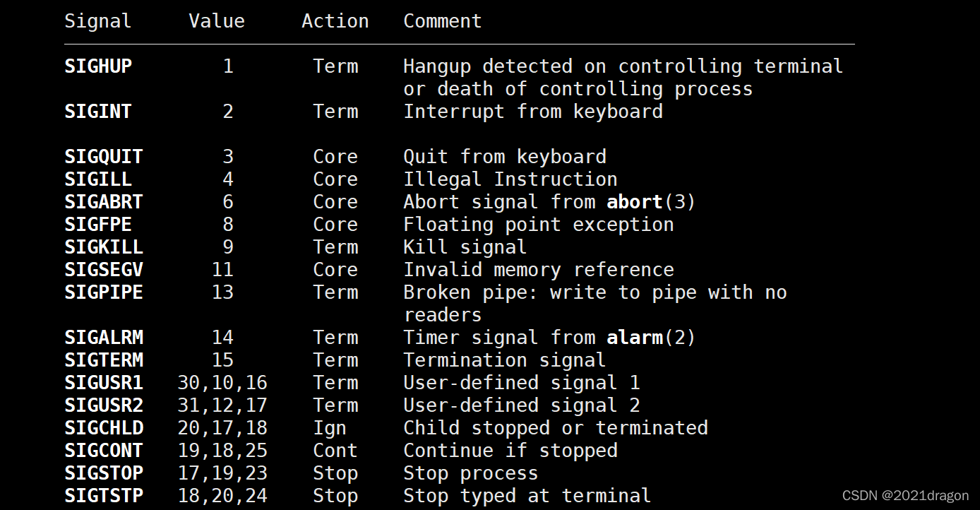This screenshot has height=510, width=980.
Task: Click the SIGHUP signal name
Action: 98,66
